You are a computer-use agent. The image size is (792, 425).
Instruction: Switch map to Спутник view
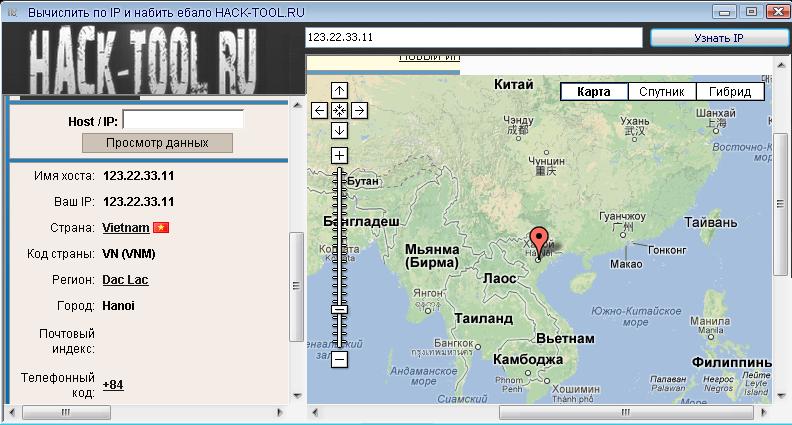click(x=662, y=91)
